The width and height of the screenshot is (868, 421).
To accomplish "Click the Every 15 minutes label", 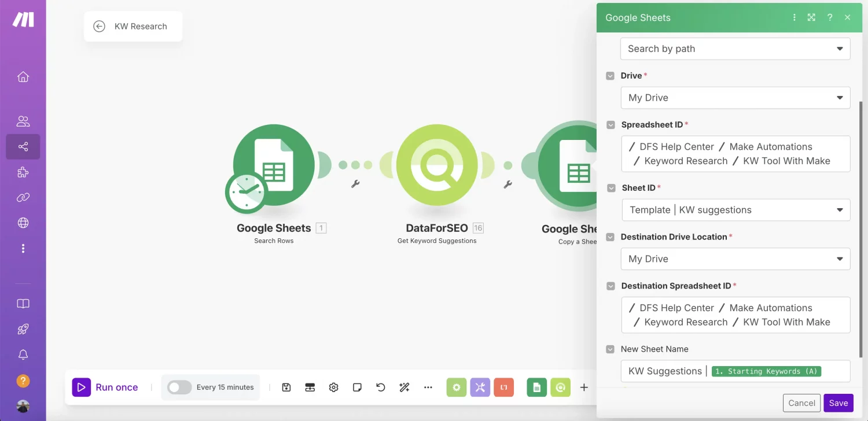I will pos(225,387).
